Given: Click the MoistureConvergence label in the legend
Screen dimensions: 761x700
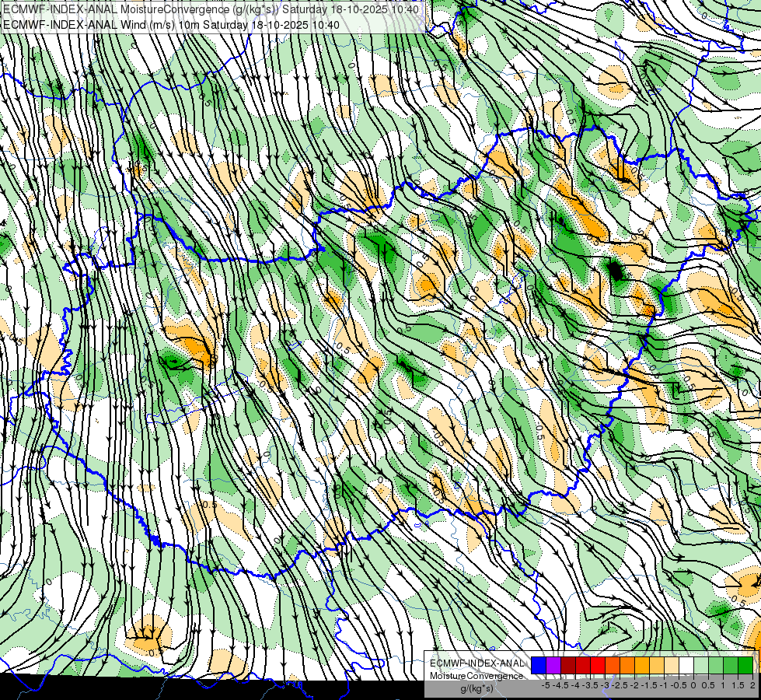Looking at the screenshot, I should (x=476, y=676).
